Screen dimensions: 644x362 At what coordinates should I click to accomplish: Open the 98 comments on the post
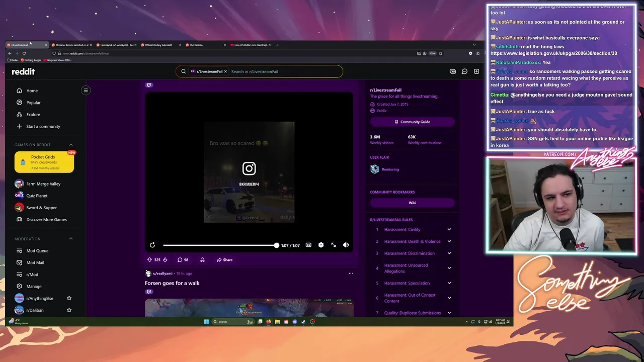tap(183, 260)
